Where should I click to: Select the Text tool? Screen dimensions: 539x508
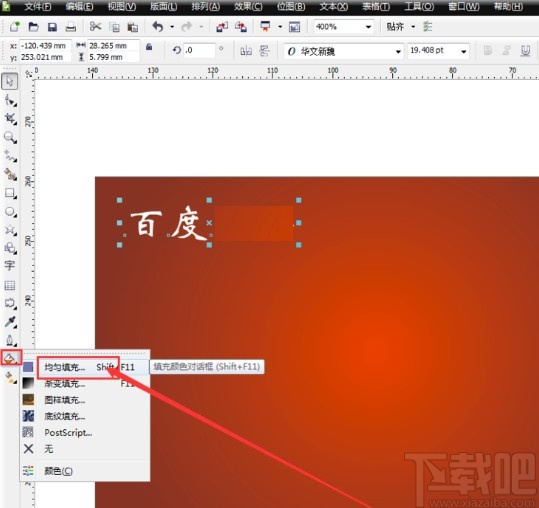tap(10, 266)
